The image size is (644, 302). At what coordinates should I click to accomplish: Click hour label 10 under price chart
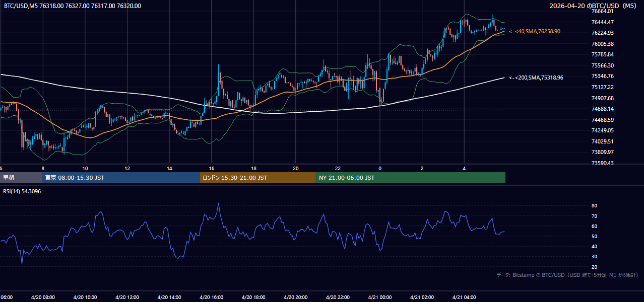coord(85,169)
